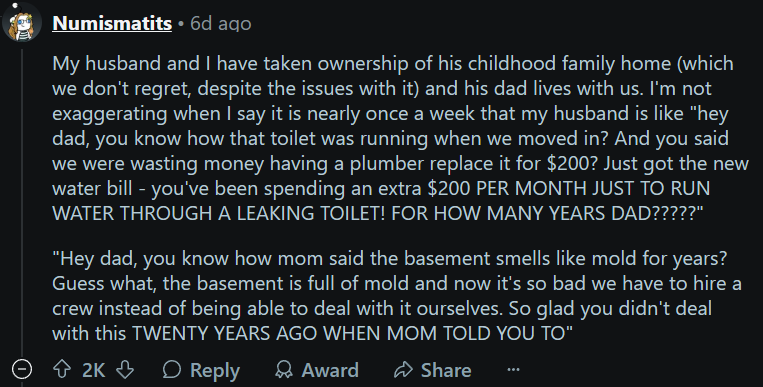Collapse the comment with the minus circle

coord(22,369)
